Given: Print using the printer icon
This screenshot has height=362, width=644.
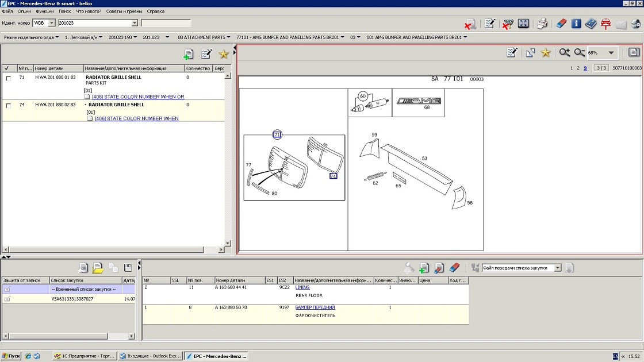Looking at the screenshot, I should tap(542, 24).
